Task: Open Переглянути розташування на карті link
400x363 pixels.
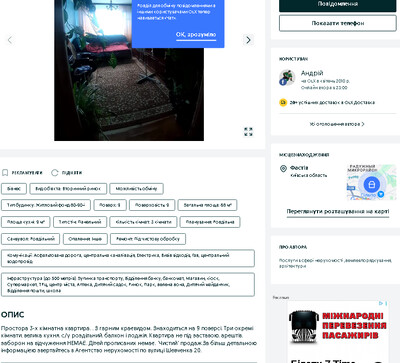Action: [x=338, y=211]
